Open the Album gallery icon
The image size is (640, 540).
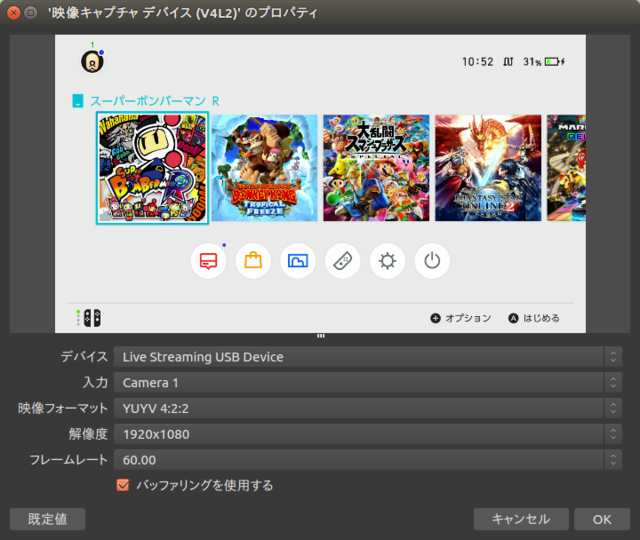click(298, 261)
